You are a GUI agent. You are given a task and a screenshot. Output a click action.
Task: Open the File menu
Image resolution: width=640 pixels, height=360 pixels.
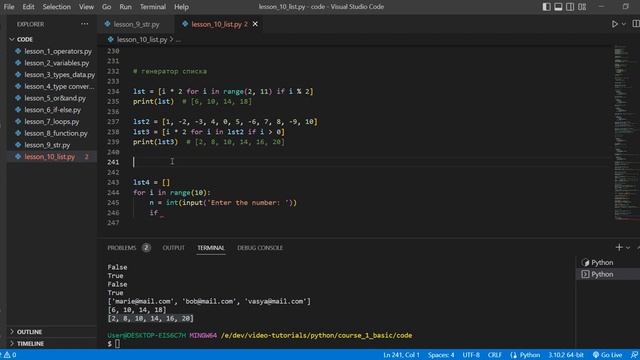(9, 7)
